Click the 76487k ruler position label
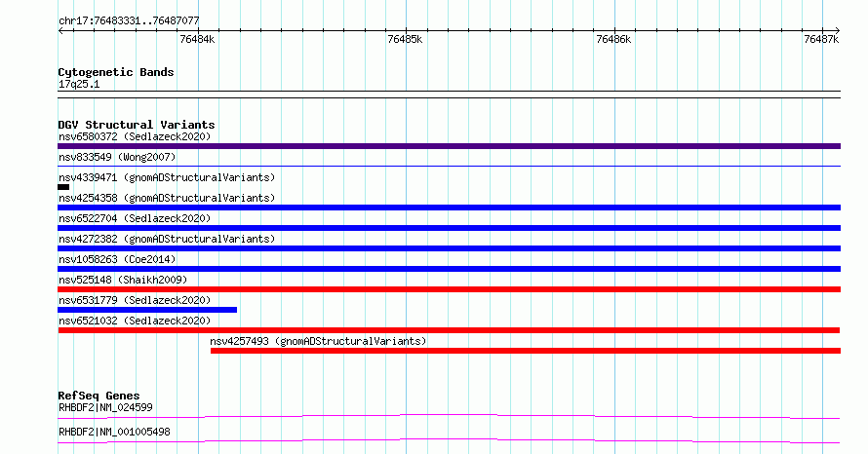 [x=821, y=39]
